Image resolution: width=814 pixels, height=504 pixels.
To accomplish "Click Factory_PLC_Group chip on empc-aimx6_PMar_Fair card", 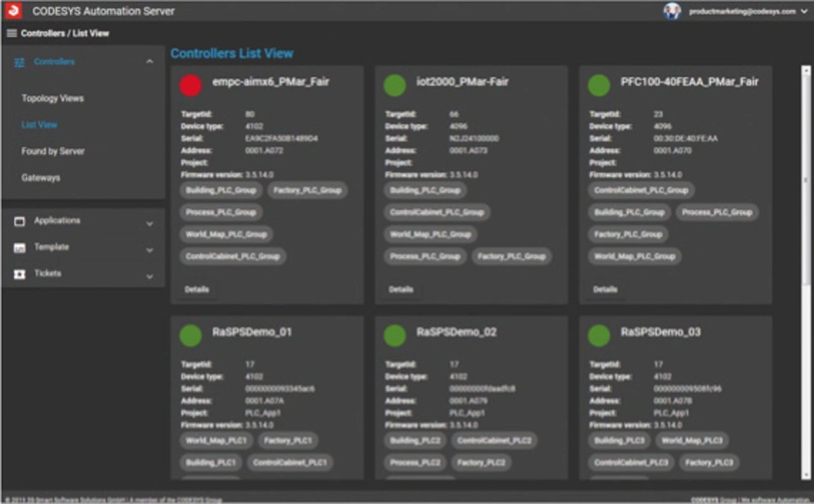I will pyautogui.click(x=307, y=190).
